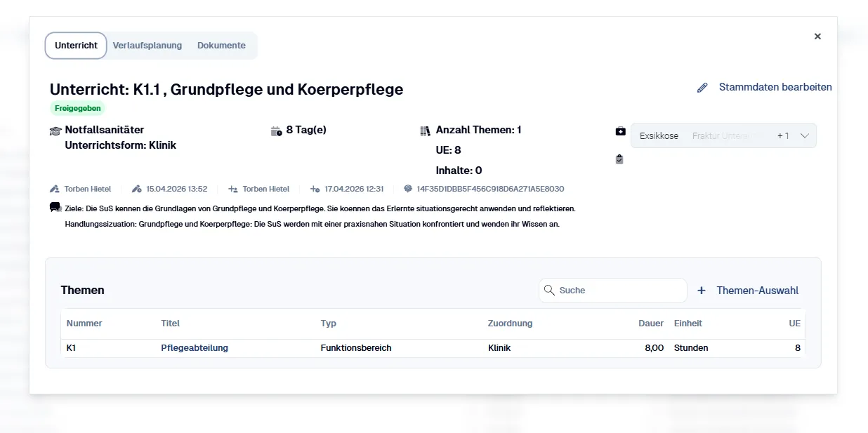Screen dimensions: 868x433
Task: Click the graduation cap icon beside Notfallsanitäter
Action: click(55, 130)
